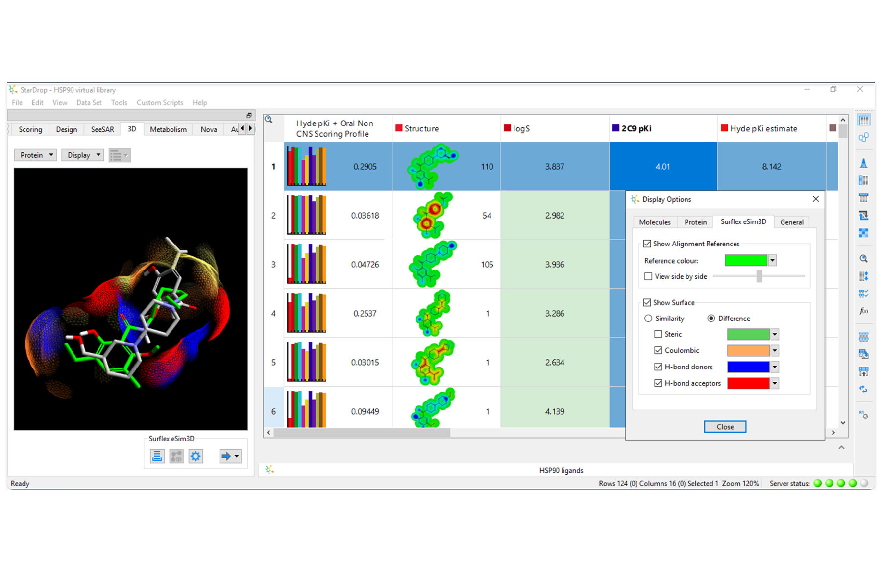The height and width of the screenshot is (588, 882).
Task: Open the distribution peak chart icon
Action: (x=864, y=163)
